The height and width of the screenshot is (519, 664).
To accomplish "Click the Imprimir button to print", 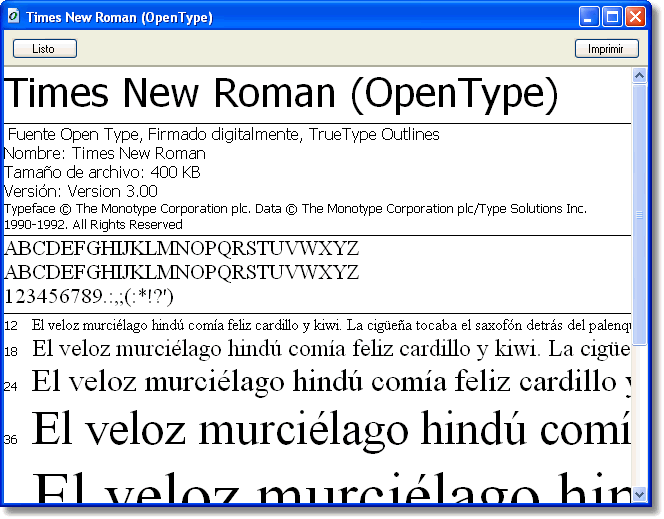I will pyautogui.click(x=606, y=48).
